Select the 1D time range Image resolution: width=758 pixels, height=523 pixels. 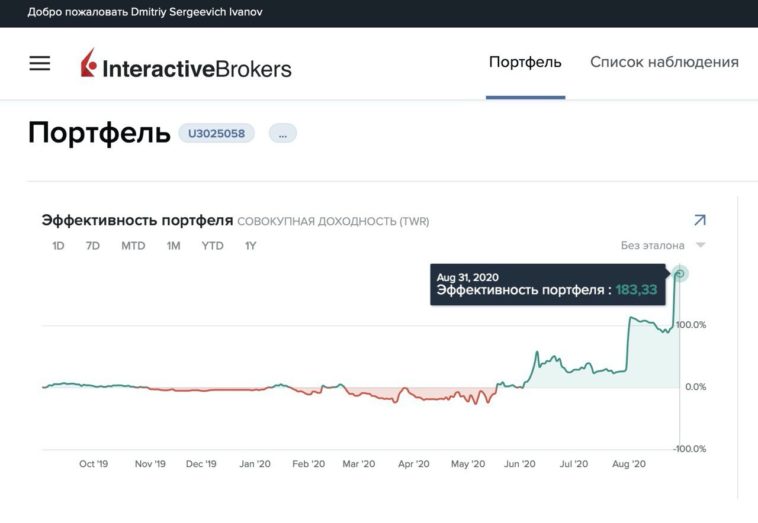(59, 245)
